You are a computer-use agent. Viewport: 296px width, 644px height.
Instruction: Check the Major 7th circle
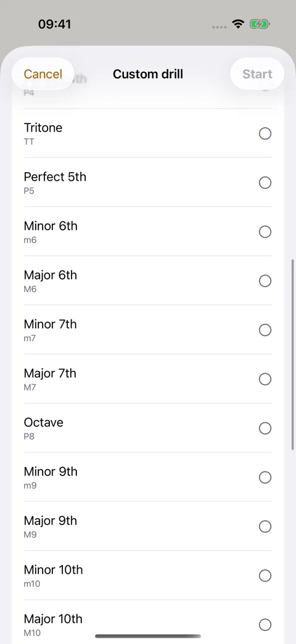point(265,379)
